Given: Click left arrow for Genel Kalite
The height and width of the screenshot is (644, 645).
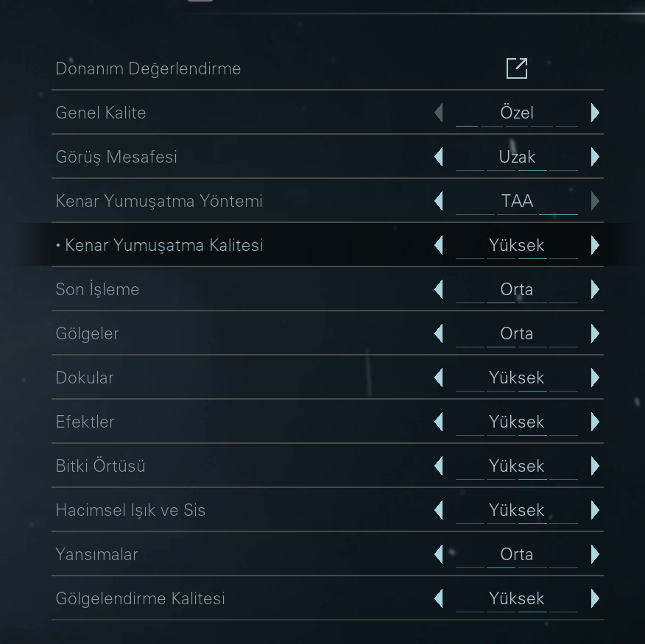Looking at the screenshot, I should (439, 113).
